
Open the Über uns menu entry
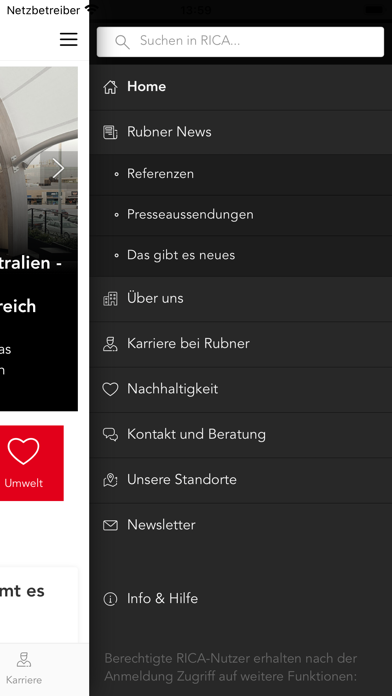click(x=241, y=299)
